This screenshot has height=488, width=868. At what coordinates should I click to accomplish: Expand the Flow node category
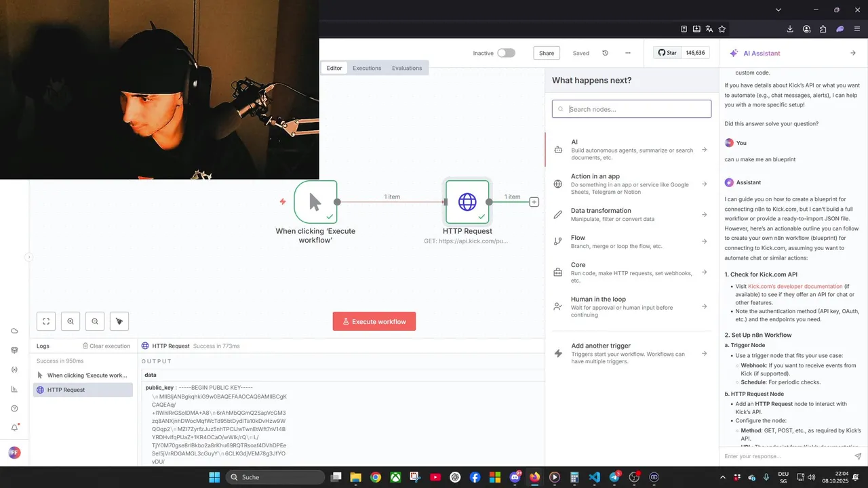point(631,241)
